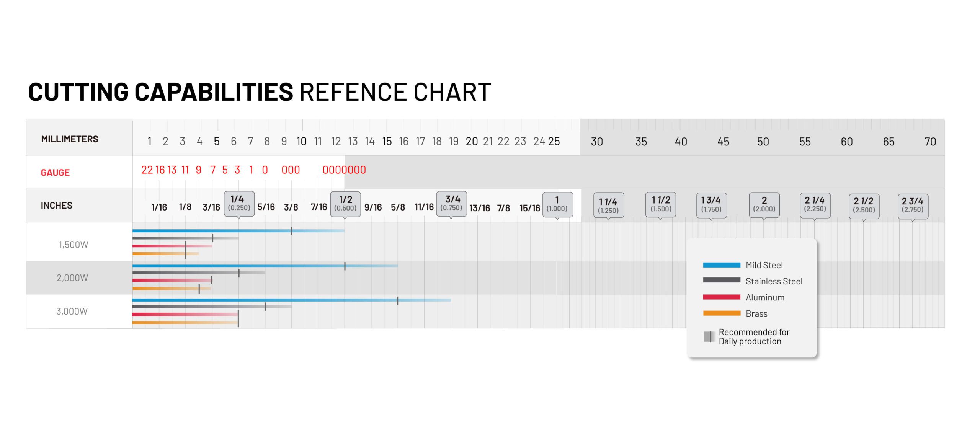
Task: Click the 1,500W brass orange bar
Action: pos(165,254)
